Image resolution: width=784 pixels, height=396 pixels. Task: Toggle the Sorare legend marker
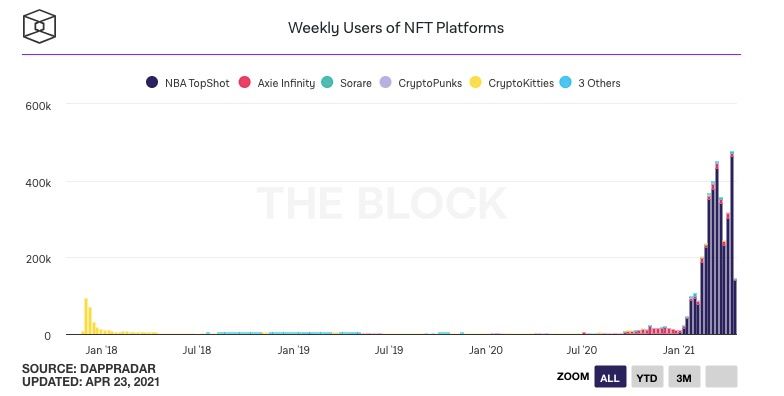point(327,82)
